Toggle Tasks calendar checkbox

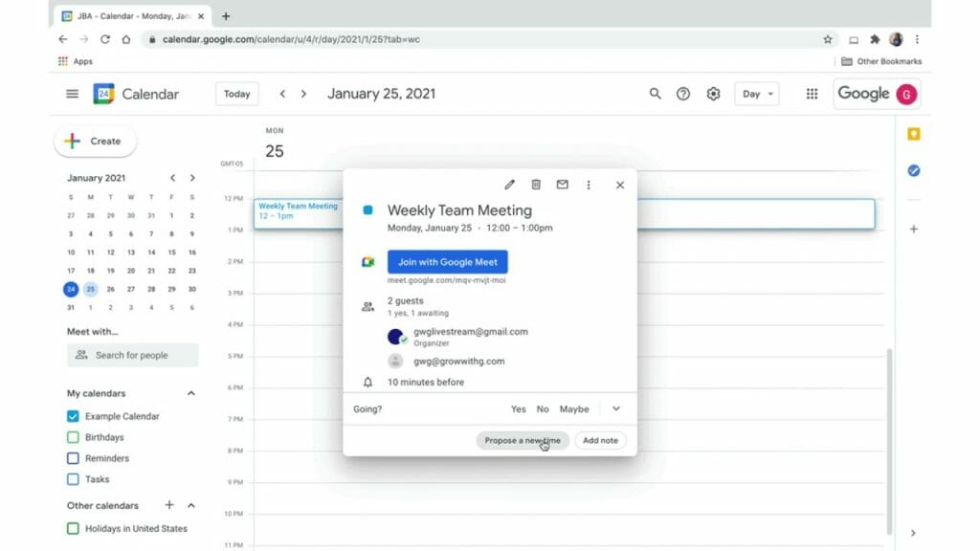(73, 479)
